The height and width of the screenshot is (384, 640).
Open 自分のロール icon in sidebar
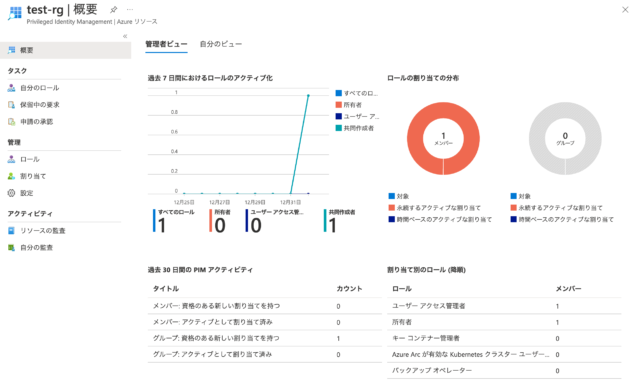point(11,88)
